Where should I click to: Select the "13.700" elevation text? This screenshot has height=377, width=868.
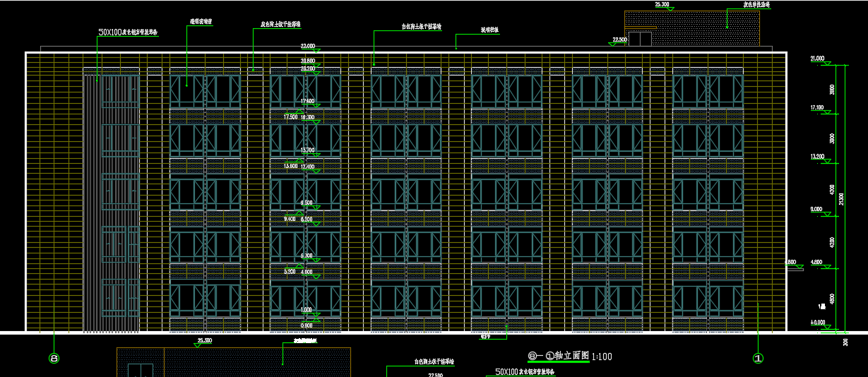point(308,150)
